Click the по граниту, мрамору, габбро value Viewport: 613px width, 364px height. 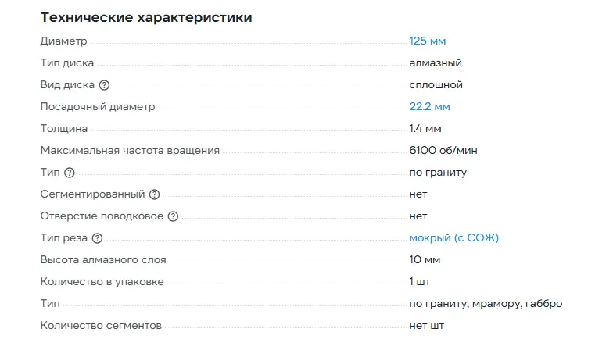click(x=486, y=304)
